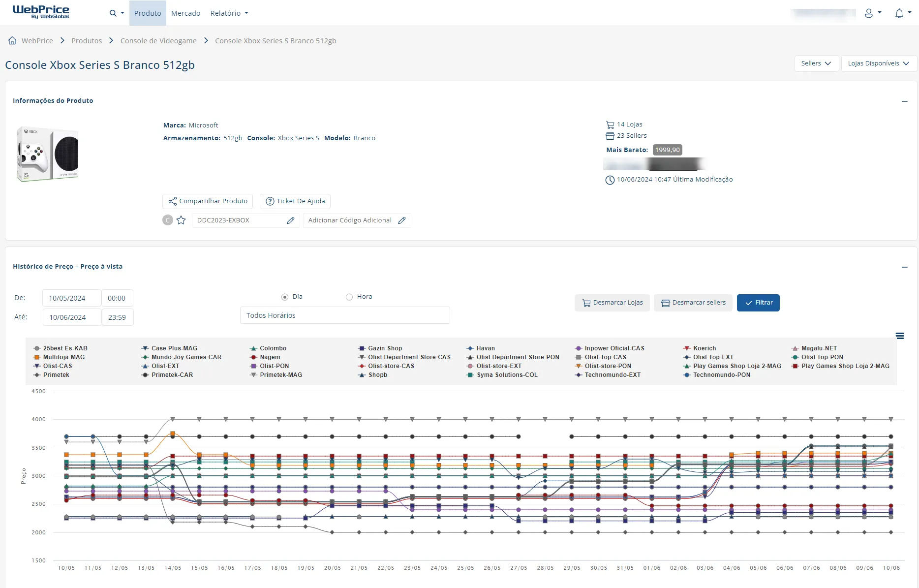Toggle Multiloja-MAG legend series

click(x=59, y=357)
